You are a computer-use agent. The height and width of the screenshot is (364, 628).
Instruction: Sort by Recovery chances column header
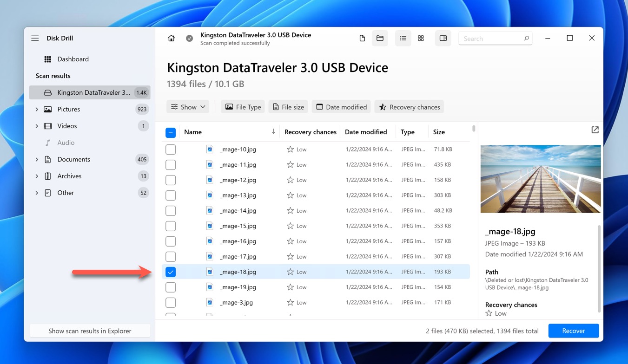click(x=311, y=132)
